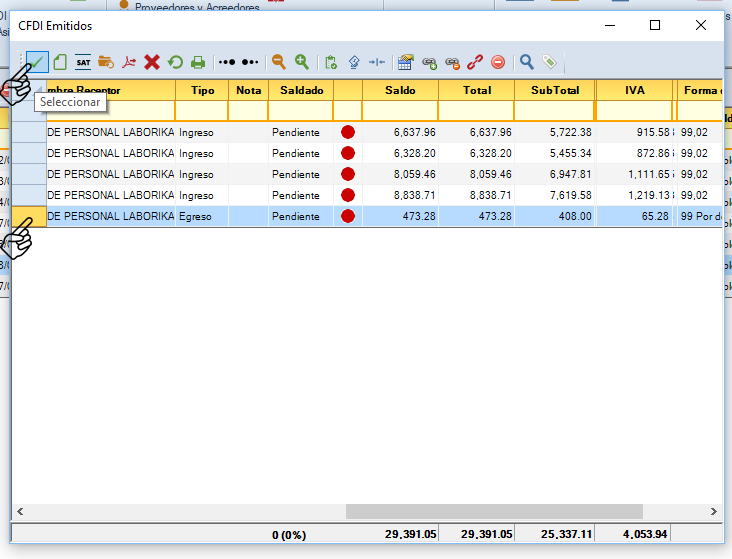The height and width of the screenshot is (559, 732).
Task: Maximize the CFDI Emitidos window
Action: 655,25
